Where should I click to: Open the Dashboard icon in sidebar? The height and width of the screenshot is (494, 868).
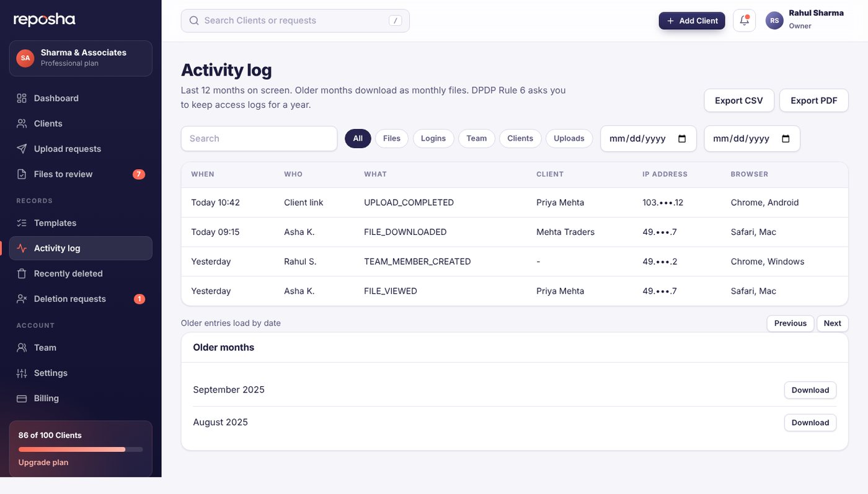click(x=22, y=98)
